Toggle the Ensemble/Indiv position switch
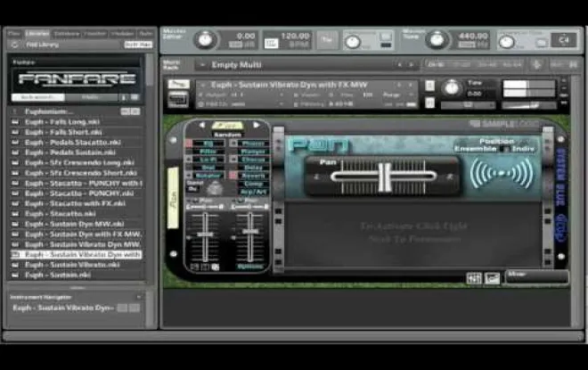 [x=506, y=149]
